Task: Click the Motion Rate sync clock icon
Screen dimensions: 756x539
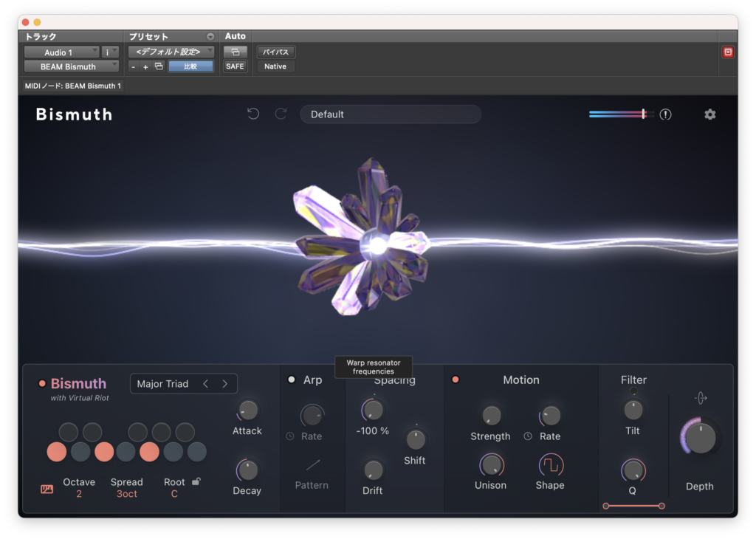Action: (528, 436)
